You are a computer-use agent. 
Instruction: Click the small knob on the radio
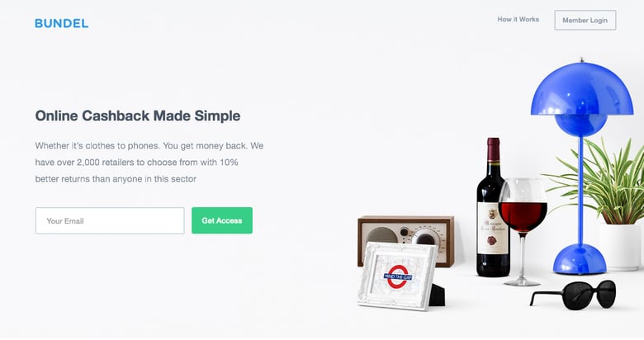(404, 232)
